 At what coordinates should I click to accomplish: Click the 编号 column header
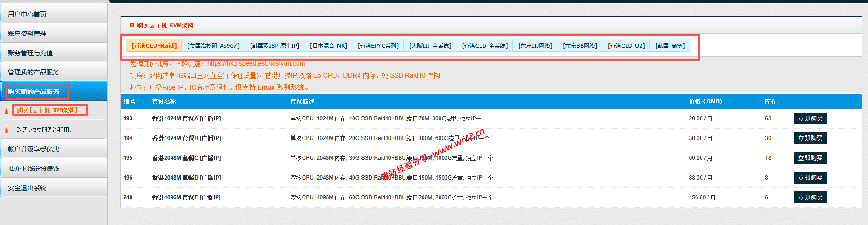click(129, 101)
